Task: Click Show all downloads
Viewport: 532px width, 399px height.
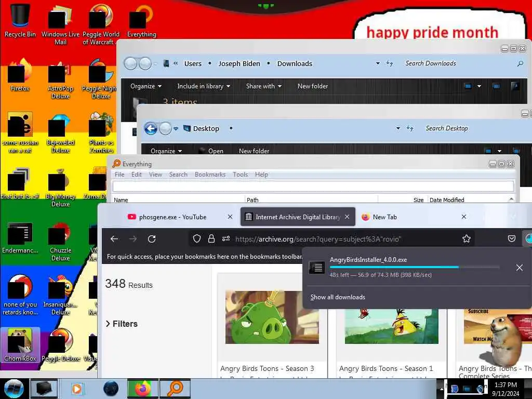Action: click(x=338, y=297)
